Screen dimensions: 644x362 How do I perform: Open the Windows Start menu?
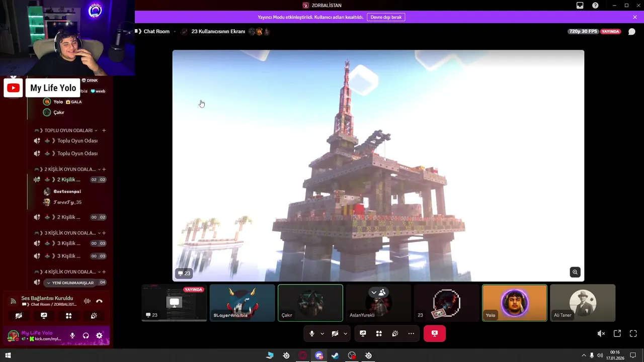pyautogui.click(x=8, y=355)
